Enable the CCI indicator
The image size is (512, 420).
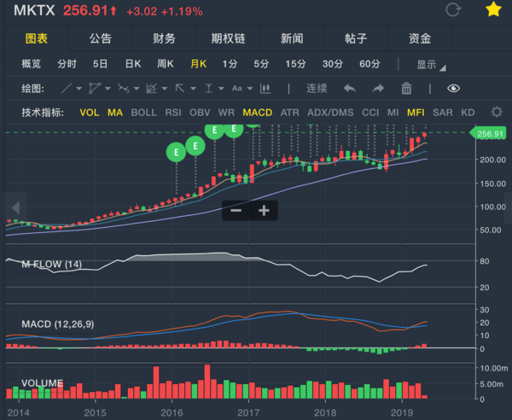pos(370,113)
